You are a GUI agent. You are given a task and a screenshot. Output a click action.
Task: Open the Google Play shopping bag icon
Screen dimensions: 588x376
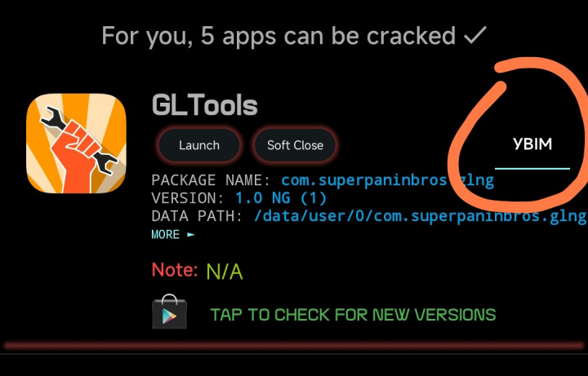click(170, 312)
